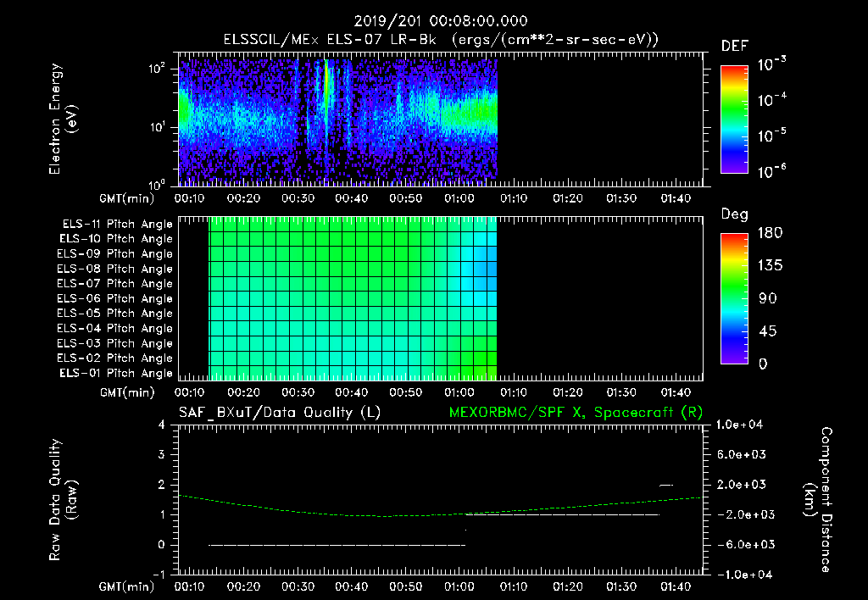The height and width of the screenshot is (600, 868).
Task: Click the 01:40 tick on the bottom plot time axis
Action: [x=676, y=586]
